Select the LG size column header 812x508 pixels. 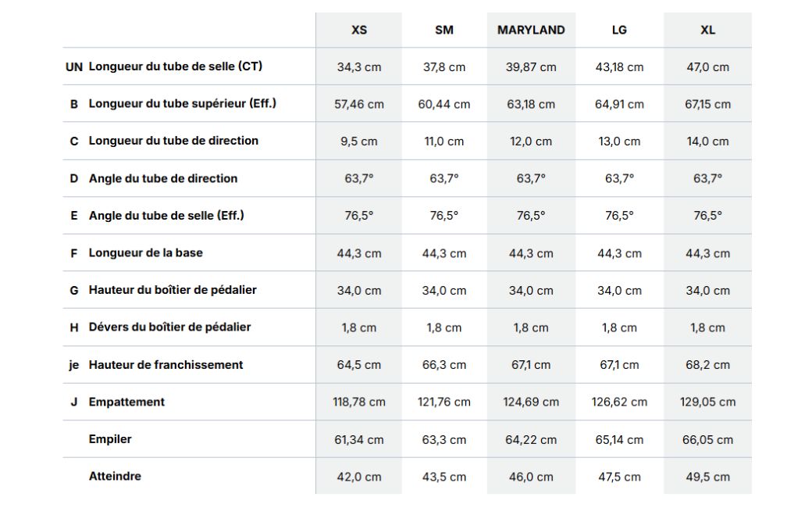click(619, 30)
